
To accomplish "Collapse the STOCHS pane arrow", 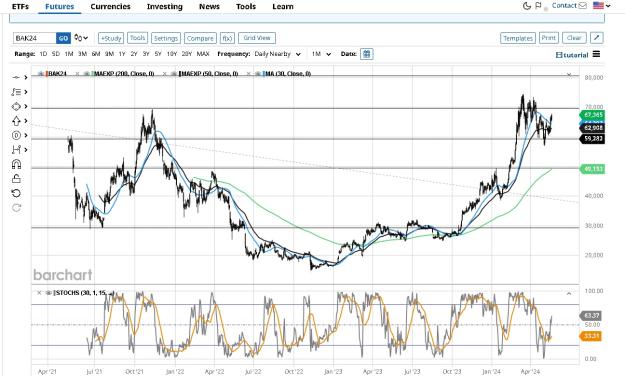I will (x=569, y=293).
